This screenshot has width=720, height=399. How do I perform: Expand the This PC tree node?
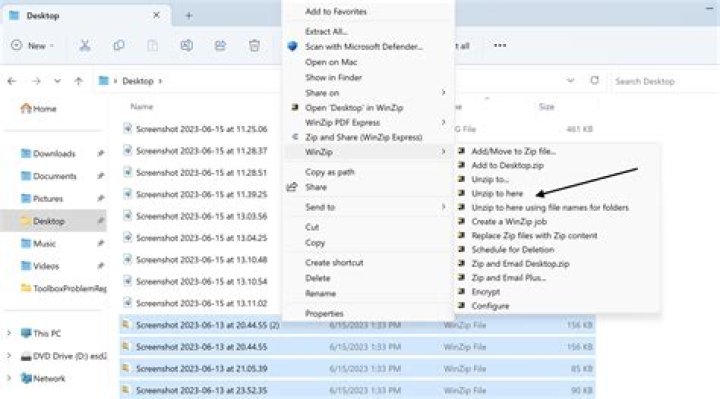click(9, 333)
